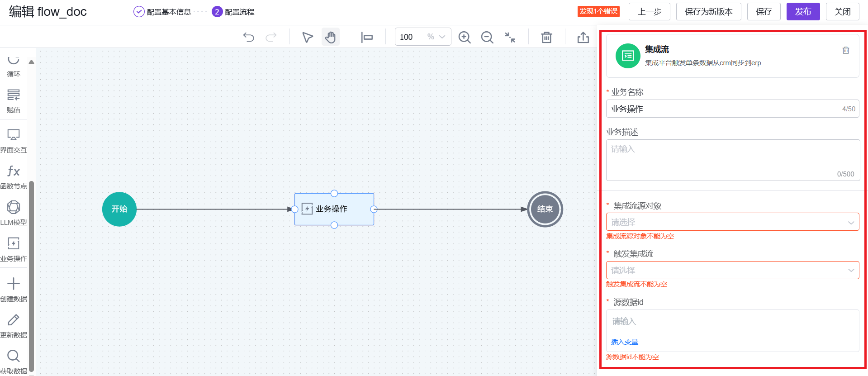Viewport: 868px width, 376px height.
Task: Select the 配置流程 step
Action: pos(239,12)
